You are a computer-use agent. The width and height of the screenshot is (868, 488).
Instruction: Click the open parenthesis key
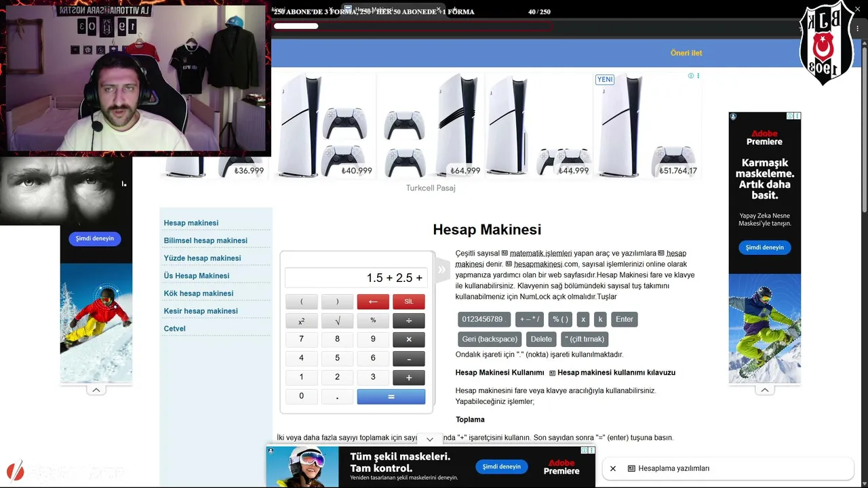click(x=302, y=302)
